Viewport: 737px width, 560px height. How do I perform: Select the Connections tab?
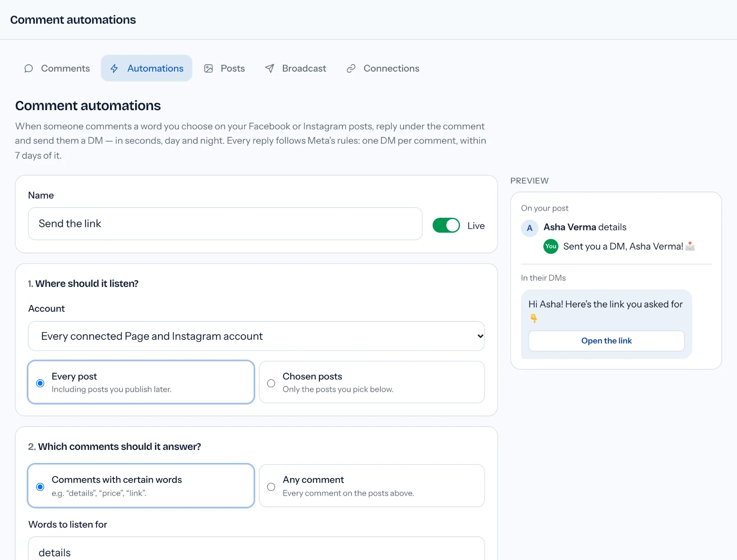pyautogui.click(x=383, y=68)
